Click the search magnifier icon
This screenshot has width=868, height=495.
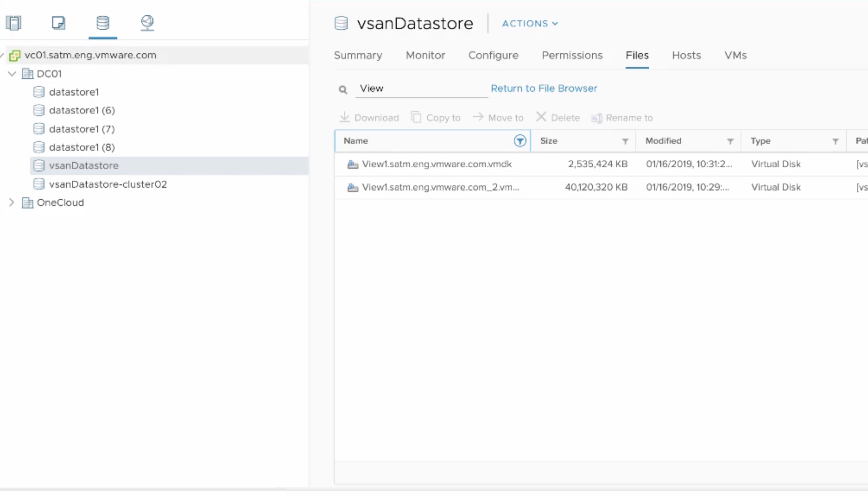tap(343, 89)
